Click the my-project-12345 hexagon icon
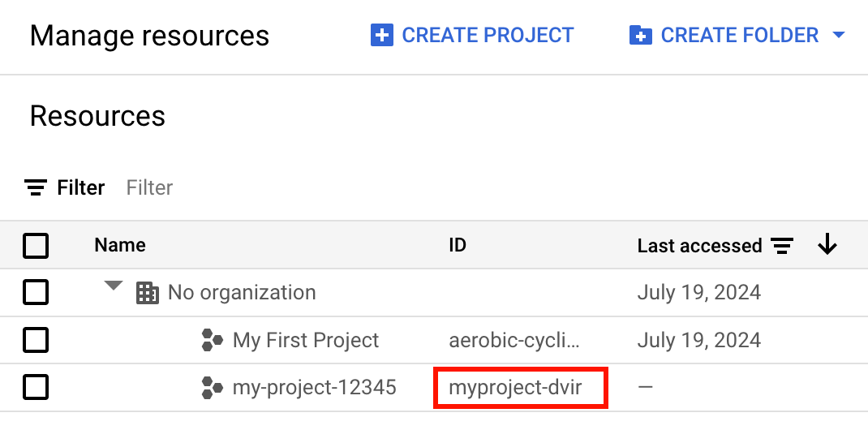868x430 pixels. (x=212, y=388)
